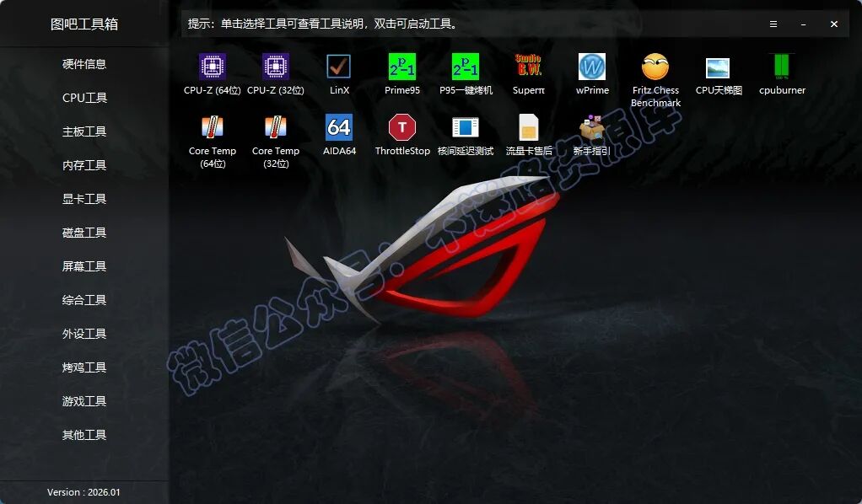862x504 pixels.
Task: Click the Fritz Chess Benchmark icon
Action: 655,67
